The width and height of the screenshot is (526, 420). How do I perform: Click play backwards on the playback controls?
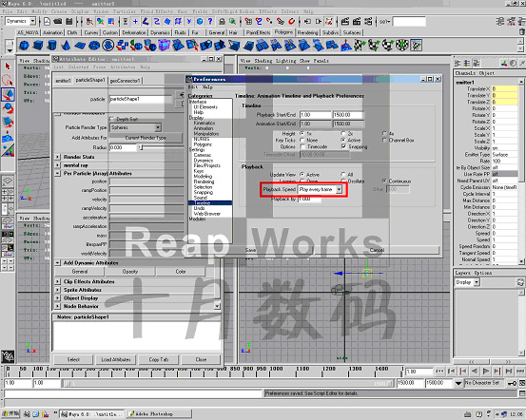click(475, 371)
